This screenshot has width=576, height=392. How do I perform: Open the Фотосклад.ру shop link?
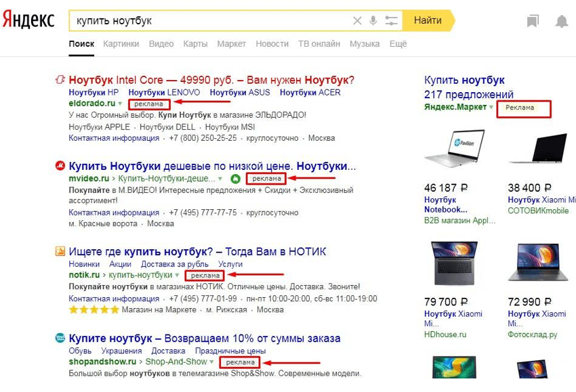(x=533, y=334)
